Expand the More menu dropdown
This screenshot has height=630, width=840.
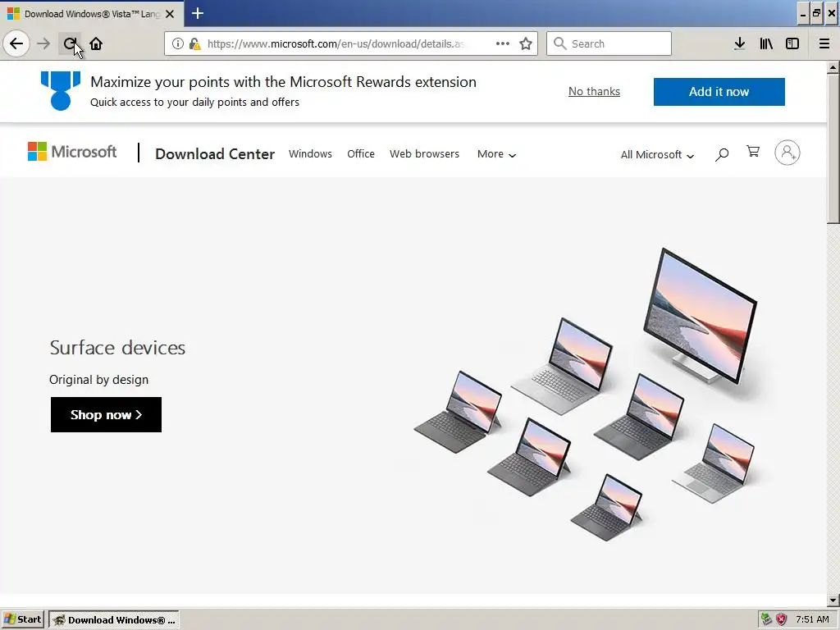coord(496,154)
